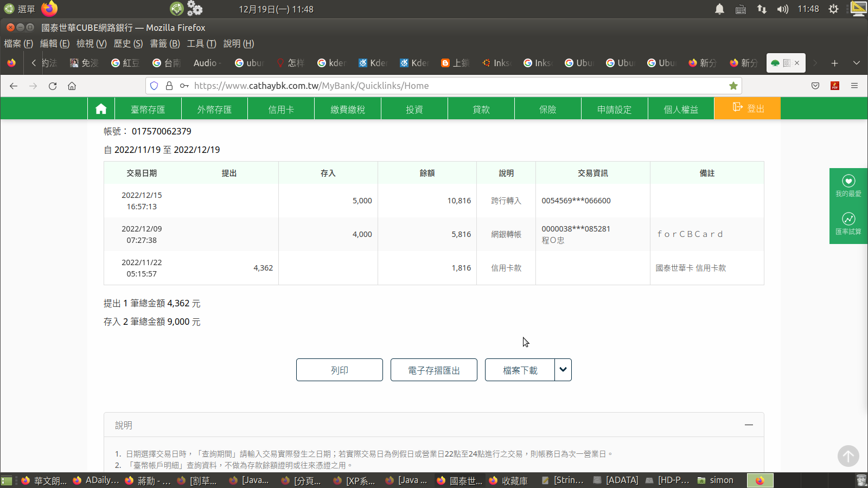The width and height of the screenshot is (868, 488).
Task: Open the Firefox 說明 (H) menu
Action: (239, 43)
